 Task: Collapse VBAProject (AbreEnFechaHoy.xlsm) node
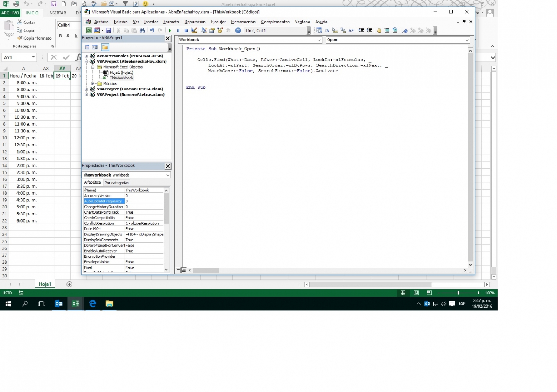(x=86, y=62)
